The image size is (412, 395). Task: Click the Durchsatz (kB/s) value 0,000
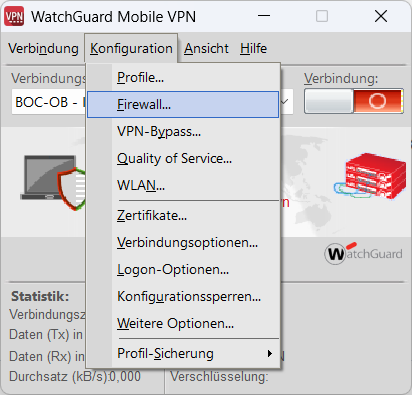coord(125,377)
